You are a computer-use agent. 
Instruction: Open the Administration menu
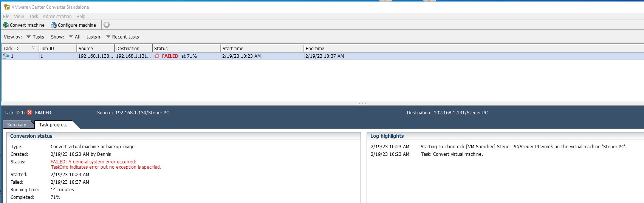click(x=57, y=16)
